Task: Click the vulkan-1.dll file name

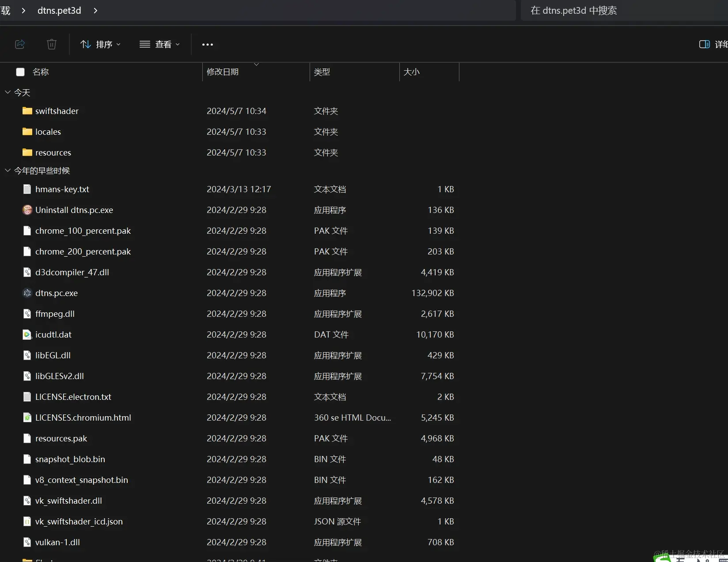Action: 57,542
